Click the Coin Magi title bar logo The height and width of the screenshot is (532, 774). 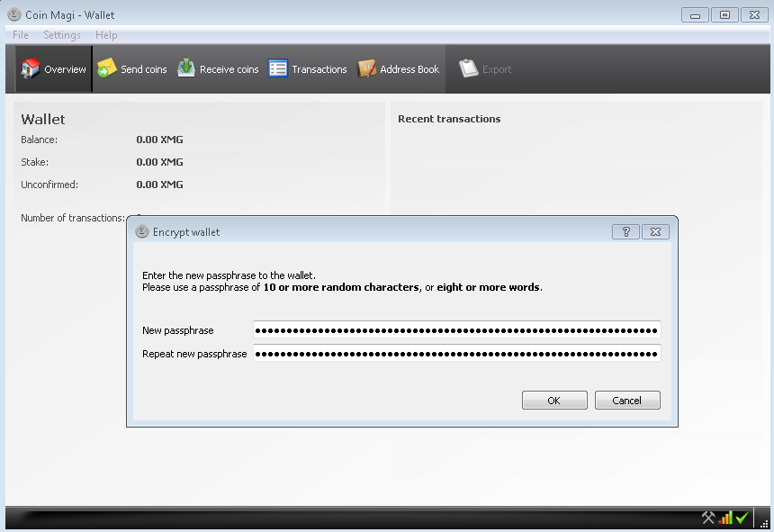pos(14,14)
